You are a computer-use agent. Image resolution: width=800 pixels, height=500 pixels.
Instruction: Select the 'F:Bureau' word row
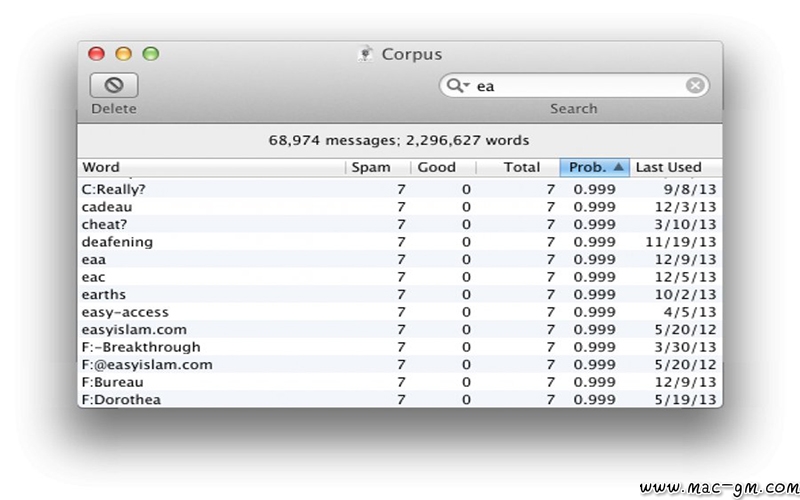pos(400,382)
